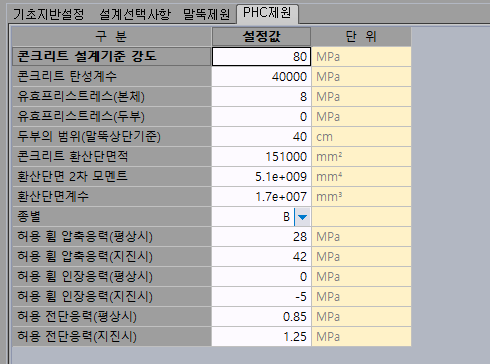The width and height of the screenshot is (490, 364).
Task: Edit 허용 휨 압축응력(지진시) value 42
Action: pos(261,257)
